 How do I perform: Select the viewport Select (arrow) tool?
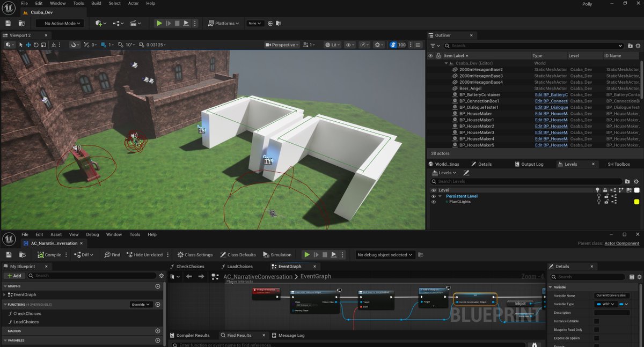(x=21, y=45)
